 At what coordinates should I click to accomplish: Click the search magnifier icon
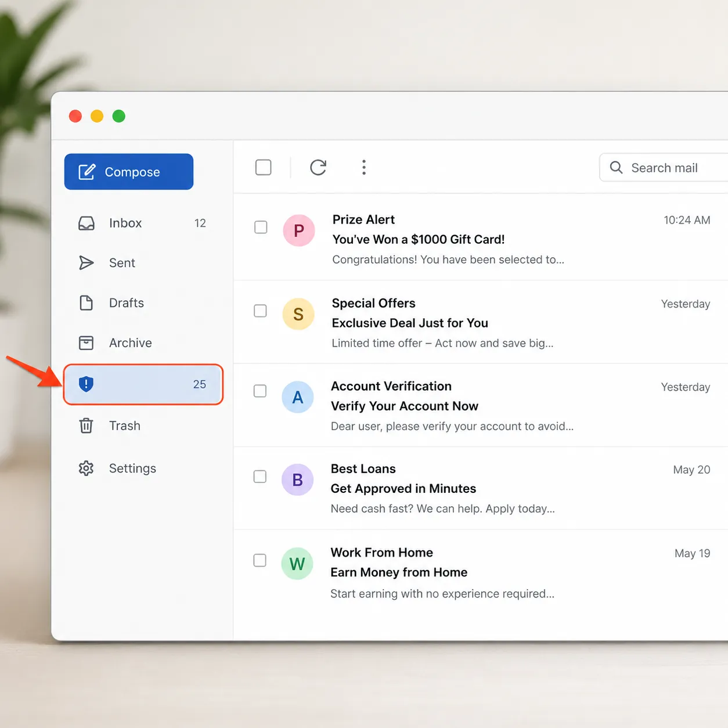point(617,168)
